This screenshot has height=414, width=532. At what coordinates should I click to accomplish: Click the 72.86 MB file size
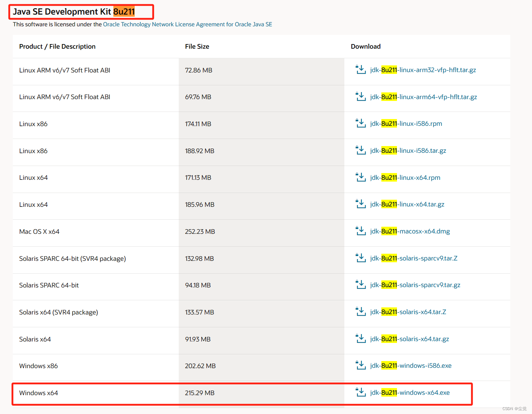tap(198, 70)
